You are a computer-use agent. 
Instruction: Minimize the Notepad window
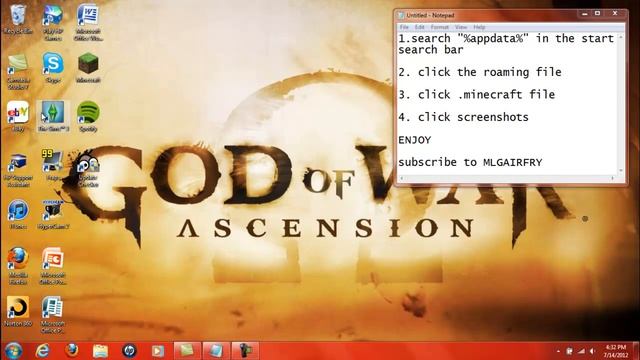584,14
